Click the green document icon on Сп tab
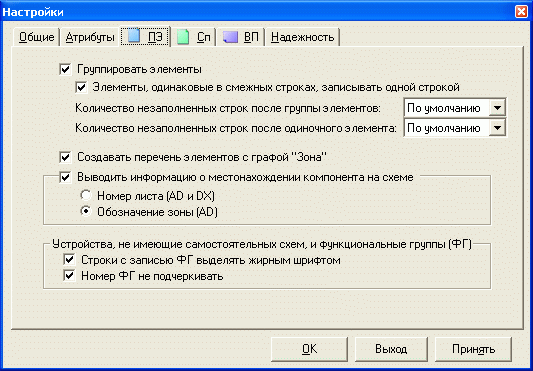This screenshot has width=533, height=371. (x=183, y=37)
